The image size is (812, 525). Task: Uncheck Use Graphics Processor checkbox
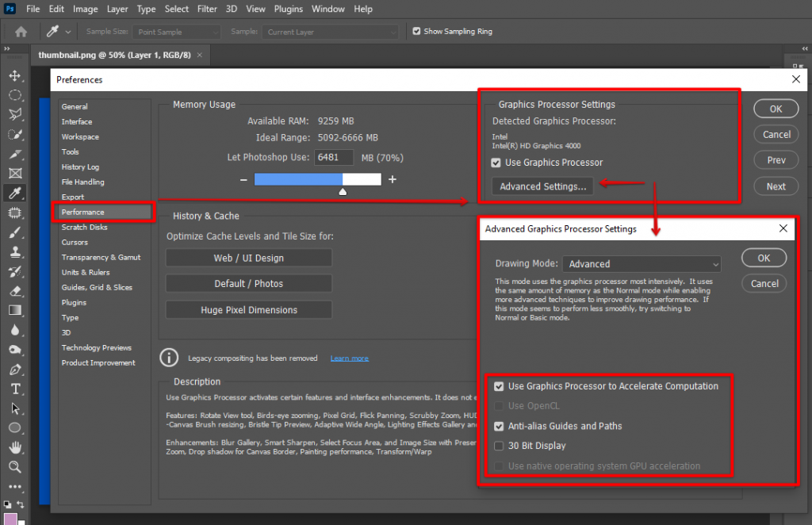pos(496,163)
